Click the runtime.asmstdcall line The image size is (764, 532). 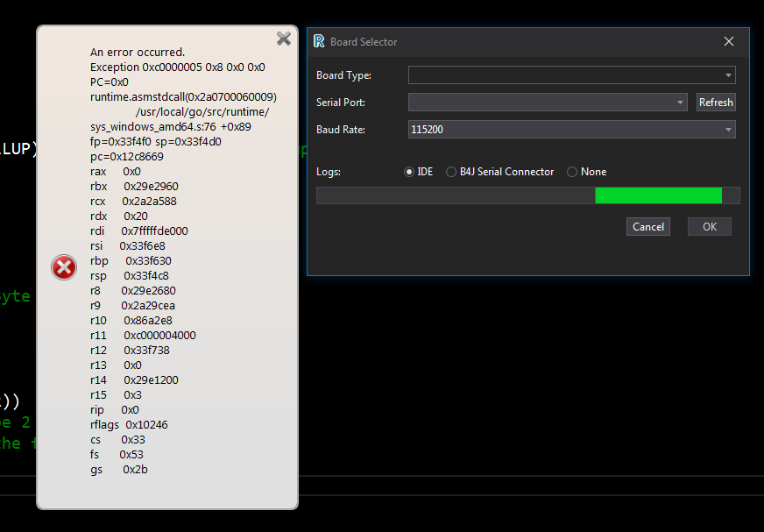point(183,97)
